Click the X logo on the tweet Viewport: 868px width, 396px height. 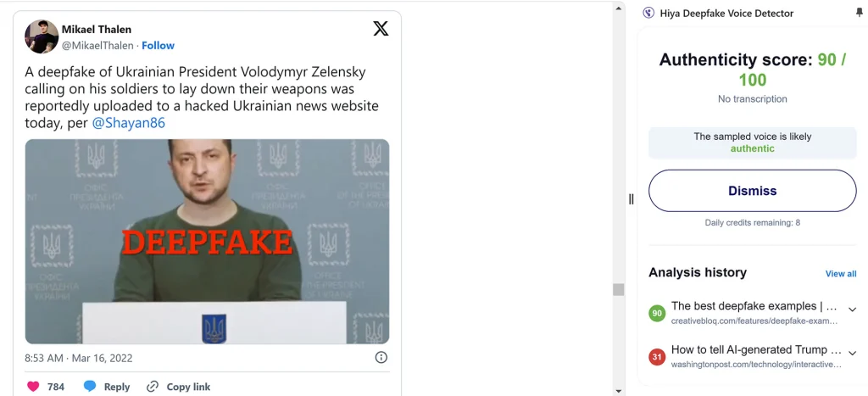click(381, 29)
